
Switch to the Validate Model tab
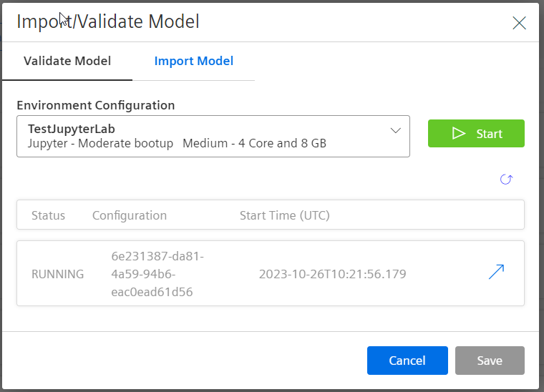67,61
